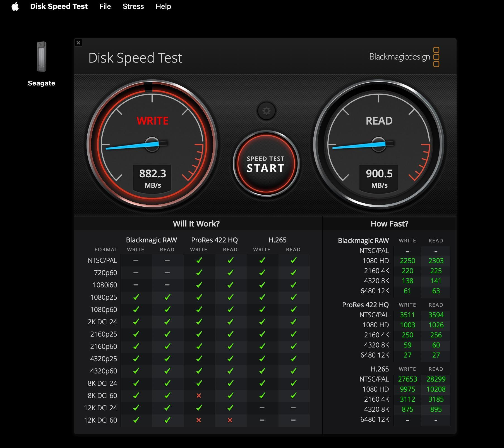Click H.265 2160 4K read value 3185
Viewport: 504px width, 448px height.
coord(436,399)
